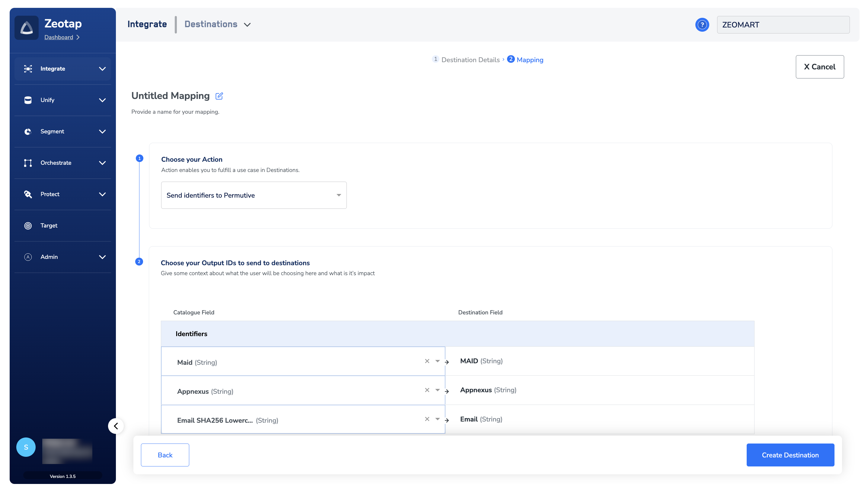Click the Create Destination button
Image resolution: width=868 pixels, height=493 pixels.
pyautogui.click(x=790, y=455)
